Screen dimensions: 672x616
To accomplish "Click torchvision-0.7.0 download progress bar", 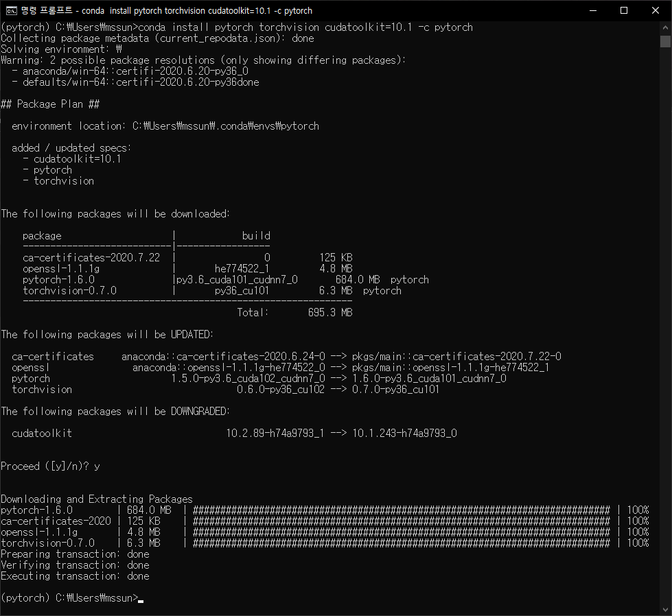I will pos(401,543).
